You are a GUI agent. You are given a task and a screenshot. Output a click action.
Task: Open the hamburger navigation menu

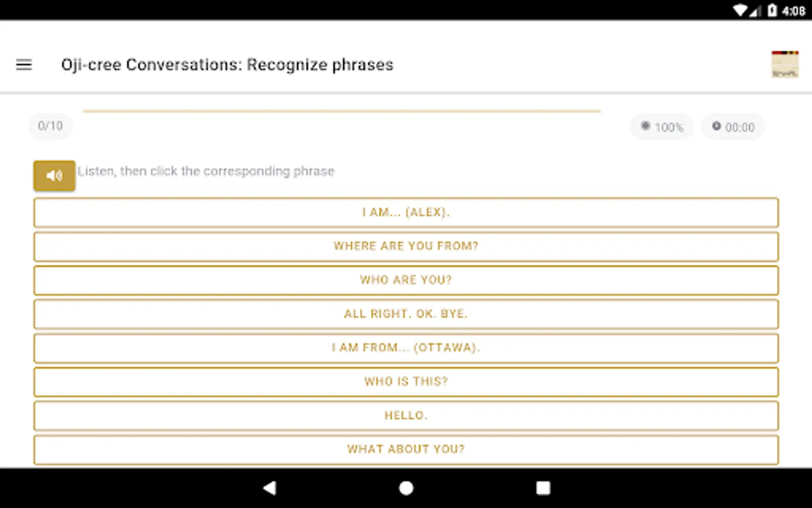tap(24, 65)
